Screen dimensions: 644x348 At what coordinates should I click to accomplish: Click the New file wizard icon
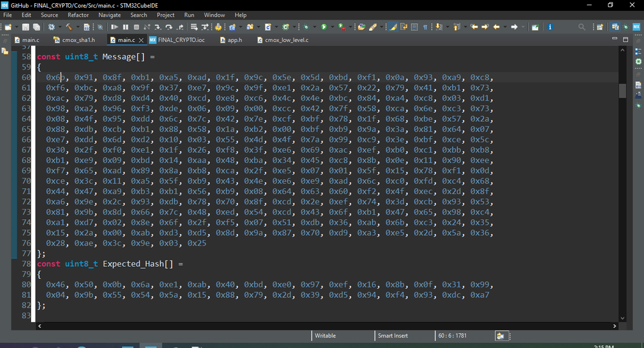[x=8, y=26]
